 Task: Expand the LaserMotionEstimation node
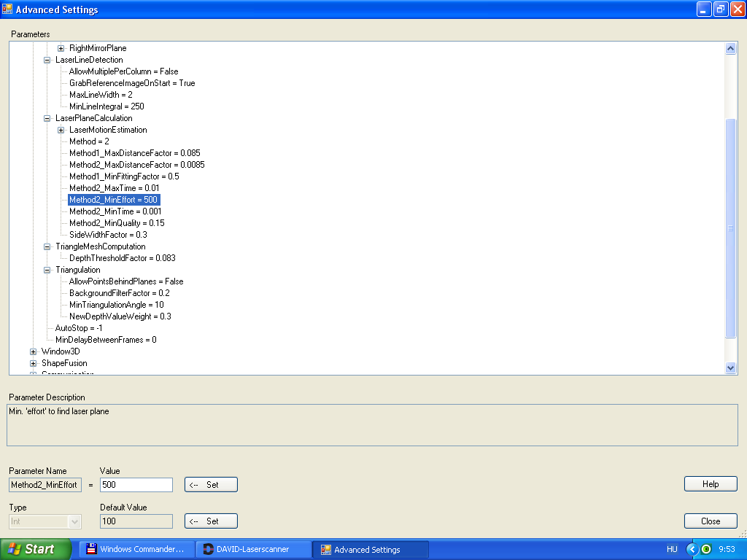click(x=61, y=130)
